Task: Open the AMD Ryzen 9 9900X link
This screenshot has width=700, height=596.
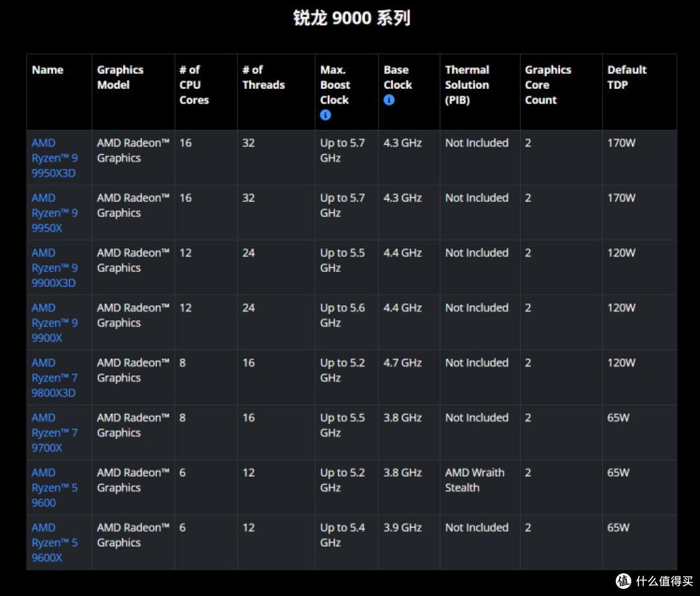Action: 54,322
